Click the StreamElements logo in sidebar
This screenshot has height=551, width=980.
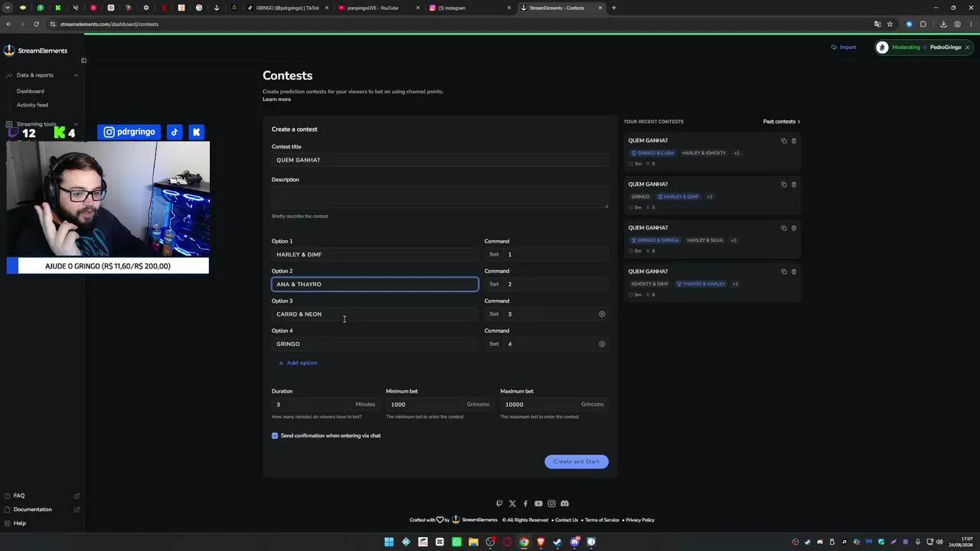click(x=35, y=51)
